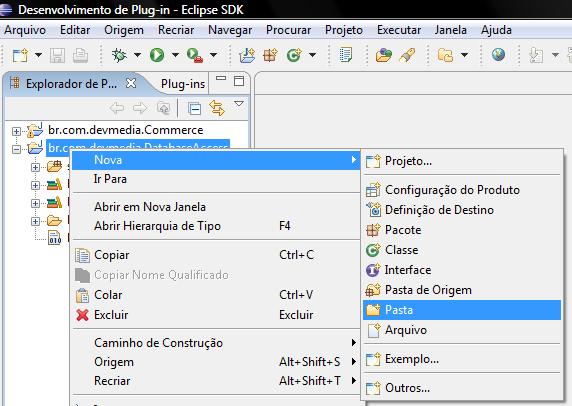Image resolution: width=572 pixels, height=406 pixels.
Task: Open the Caminho de Construção submenu
Action: coord(216,343)
